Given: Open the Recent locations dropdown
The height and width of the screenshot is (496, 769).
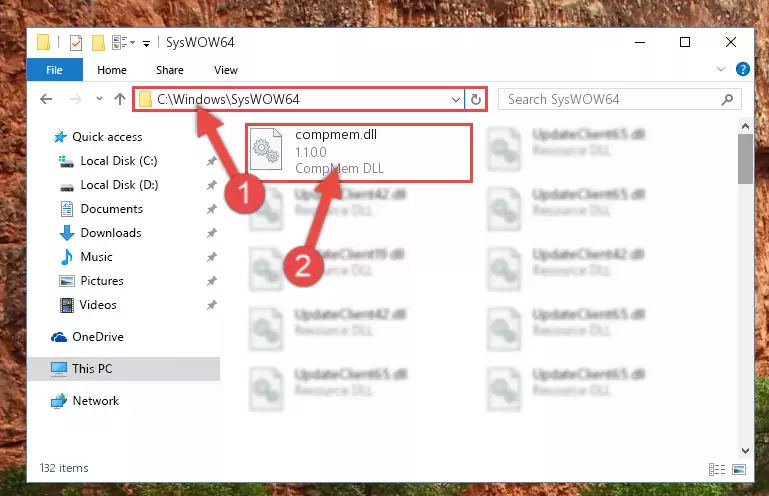Looking at the screenshot, I should coord(100,99).
